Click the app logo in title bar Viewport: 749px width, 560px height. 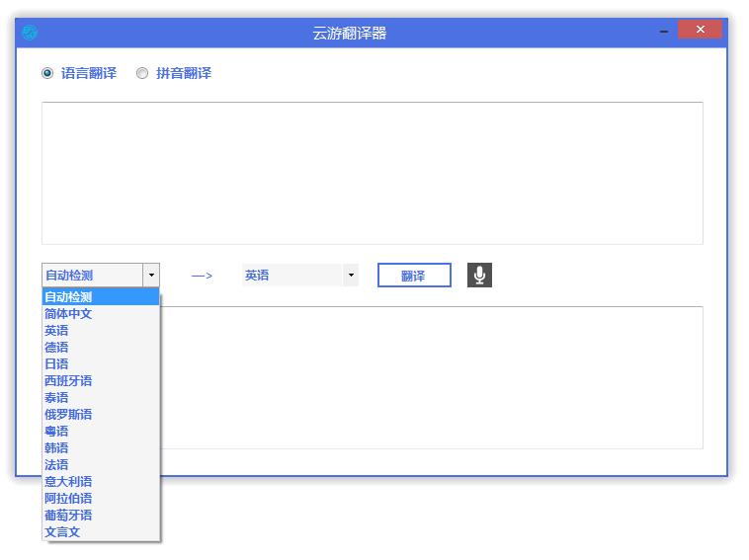30,33
